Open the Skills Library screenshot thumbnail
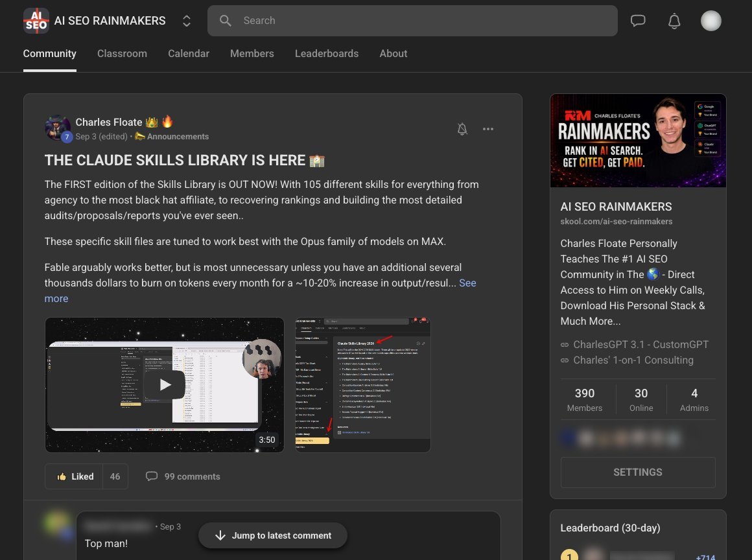This screenshot has height=560, width=752. (362, 384)
